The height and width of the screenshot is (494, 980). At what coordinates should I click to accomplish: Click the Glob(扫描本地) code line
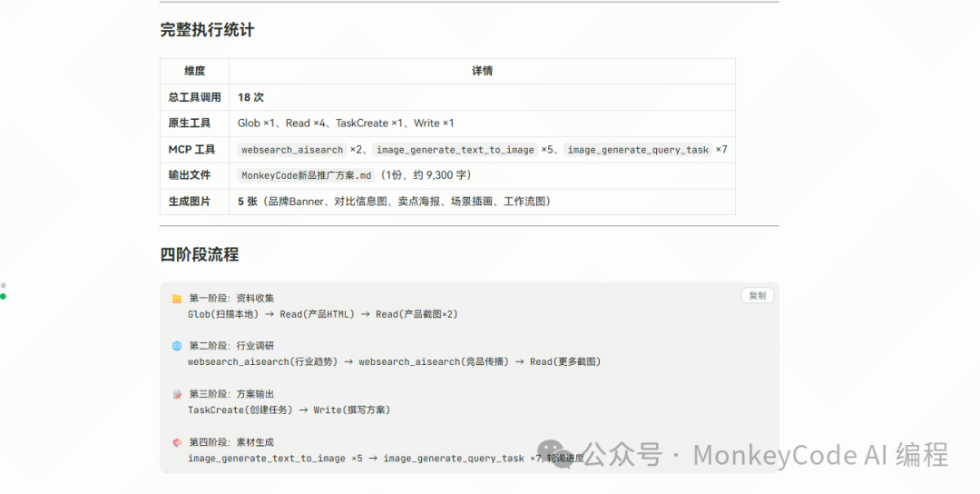click(x=322, y=314)
